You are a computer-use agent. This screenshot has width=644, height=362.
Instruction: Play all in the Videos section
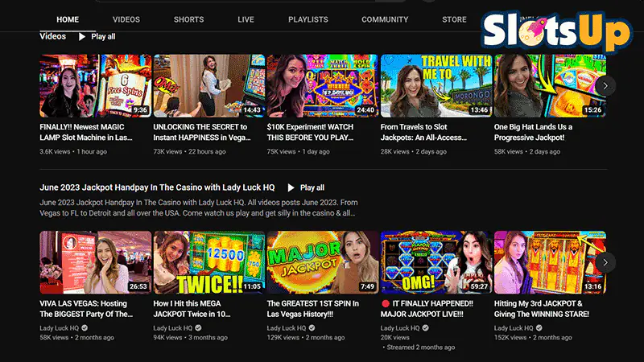point(97,36)
